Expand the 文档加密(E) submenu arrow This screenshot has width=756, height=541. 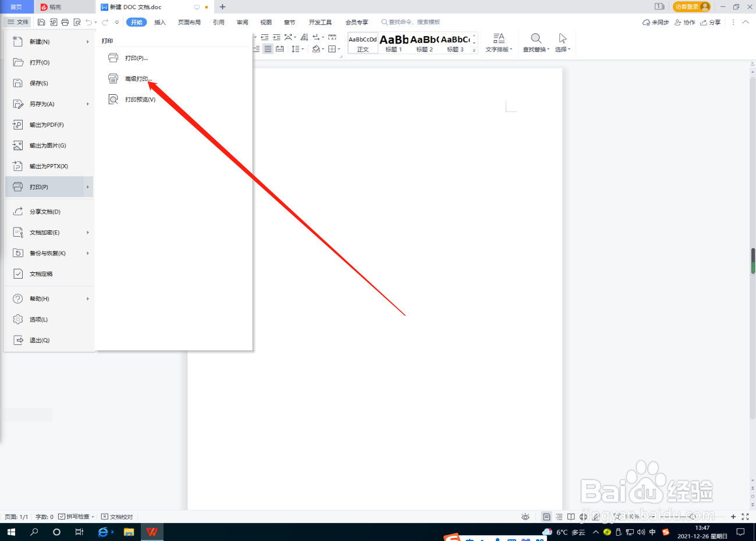pyautogui.click(x=88, y=233)
